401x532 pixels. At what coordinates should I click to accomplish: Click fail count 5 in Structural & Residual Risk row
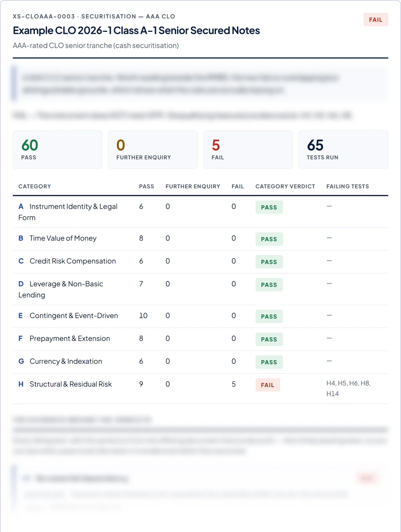pos(234,384)
